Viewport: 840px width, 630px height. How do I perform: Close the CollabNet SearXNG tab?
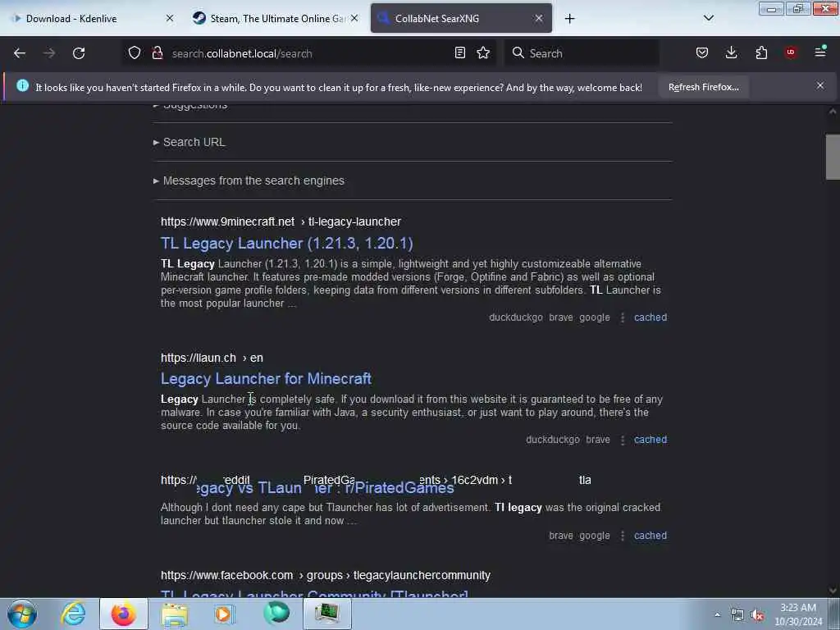point(539,18)
